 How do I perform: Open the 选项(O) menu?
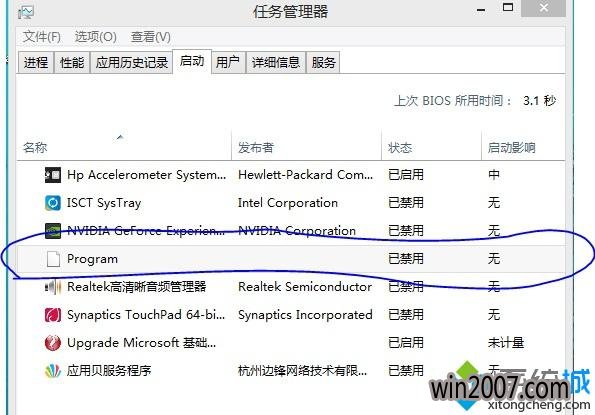tap(95, 37)
